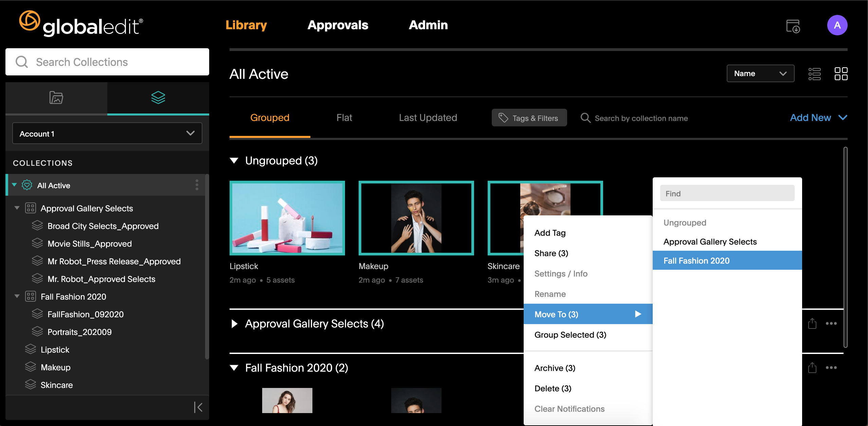Screen dimensions: 868x426
Task: Collapse All Active tree arrow in sidebar
Action: [x=14, y=185]
